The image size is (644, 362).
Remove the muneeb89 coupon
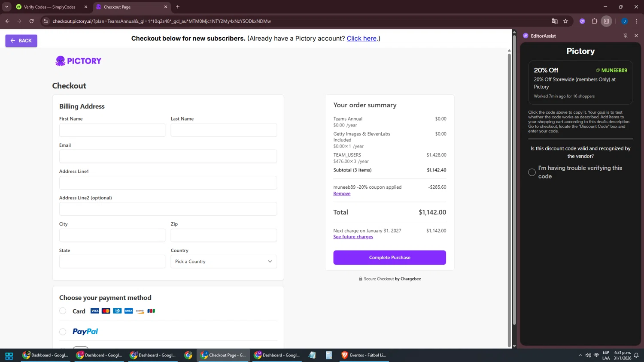(x=342, y=193)
